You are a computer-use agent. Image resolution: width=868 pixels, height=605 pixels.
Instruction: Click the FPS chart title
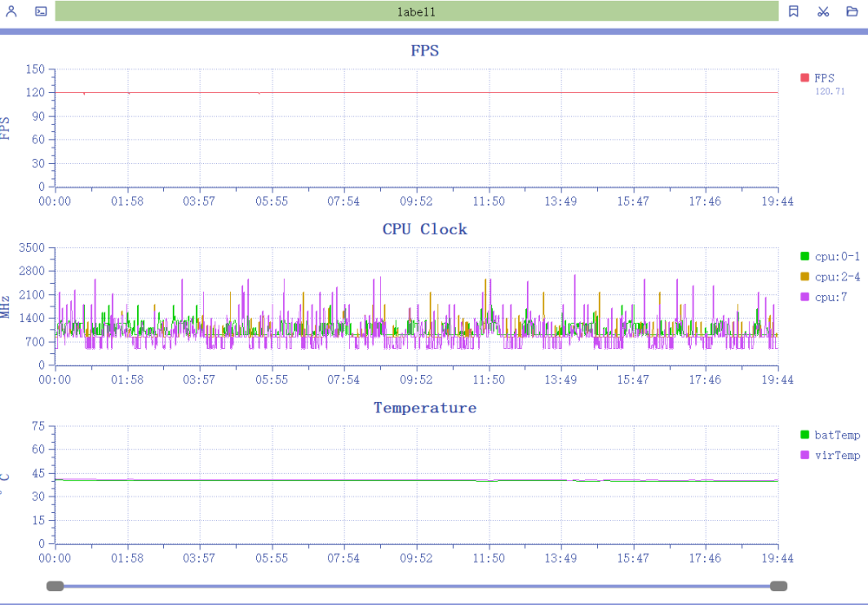424,51
